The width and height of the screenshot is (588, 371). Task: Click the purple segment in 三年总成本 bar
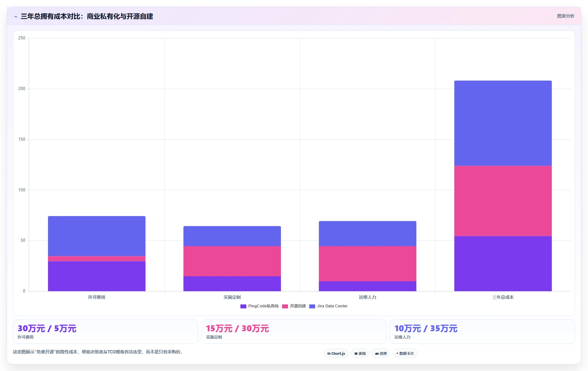point(503,264)
